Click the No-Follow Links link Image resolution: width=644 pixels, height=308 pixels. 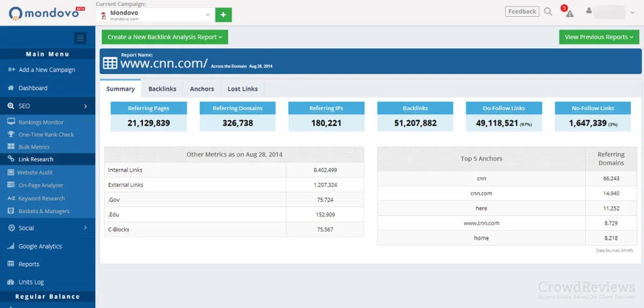click(593, 108)
